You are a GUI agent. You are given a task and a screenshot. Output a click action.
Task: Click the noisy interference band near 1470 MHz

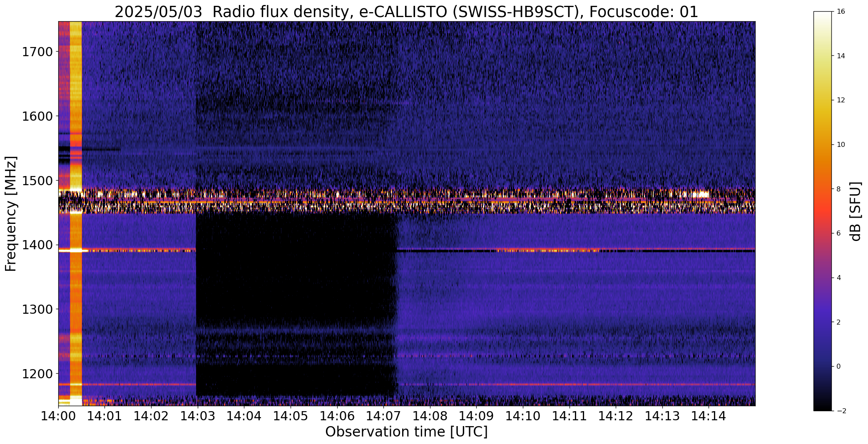click(407, 201)
